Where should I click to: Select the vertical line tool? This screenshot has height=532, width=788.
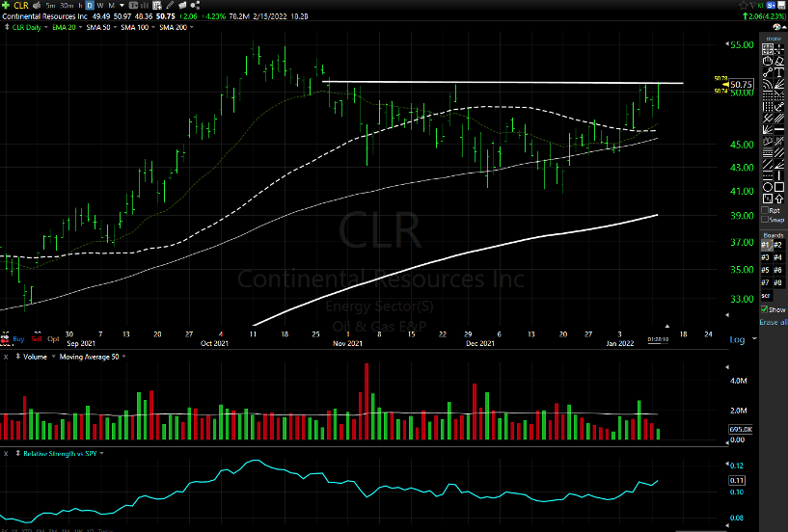coord(779,174)
